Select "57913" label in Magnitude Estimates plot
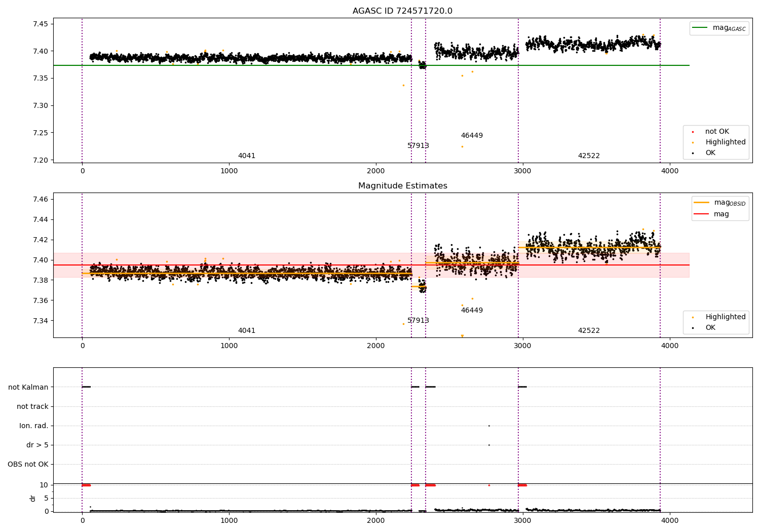The image size is (760, 532). click(x=418, y=321)
